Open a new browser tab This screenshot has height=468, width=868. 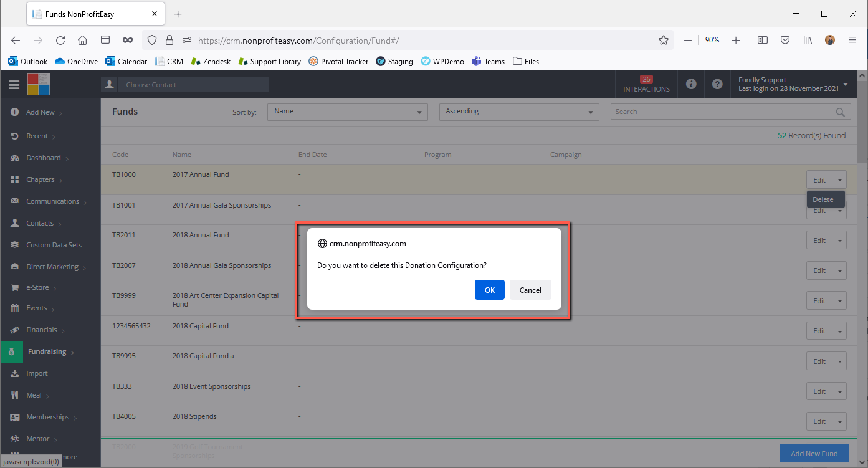click(178, 14)
